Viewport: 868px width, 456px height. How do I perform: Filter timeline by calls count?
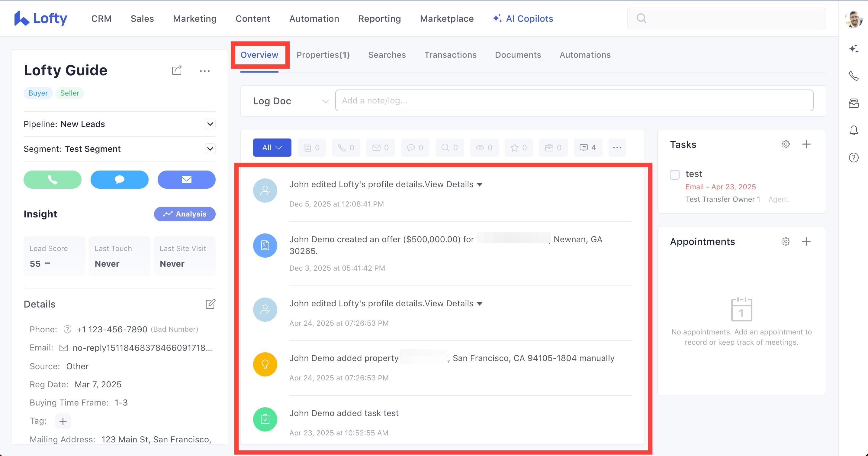[x=346, y=147]
